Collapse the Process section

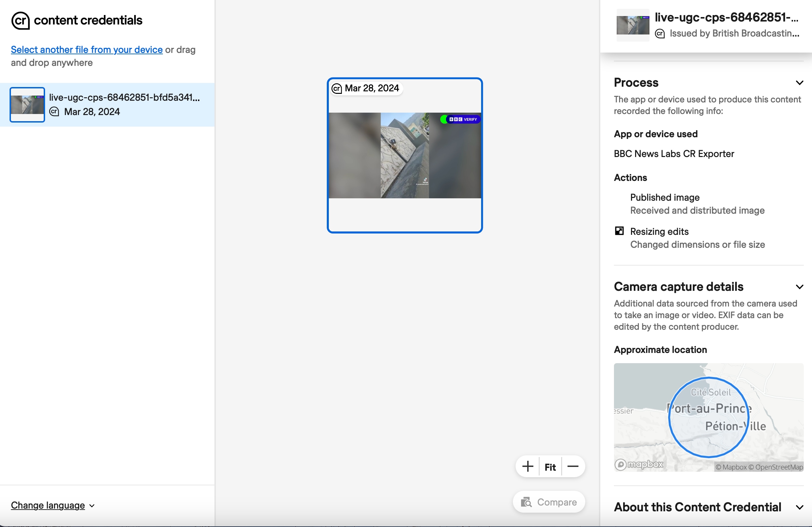click(x=800, y=83)
